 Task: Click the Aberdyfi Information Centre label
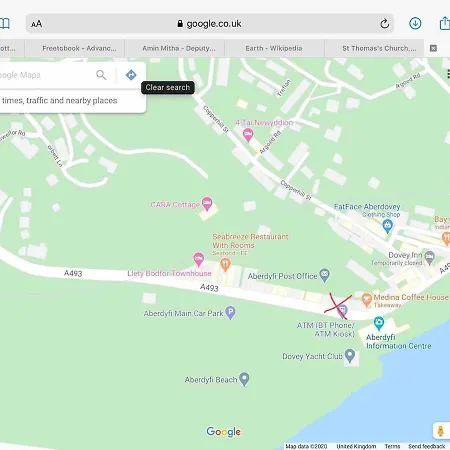pos(399,341)
